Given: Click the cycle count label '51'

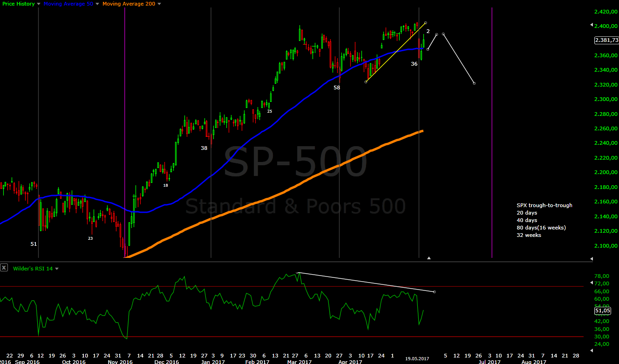Looking at the screenshot, I should [34, 244].
